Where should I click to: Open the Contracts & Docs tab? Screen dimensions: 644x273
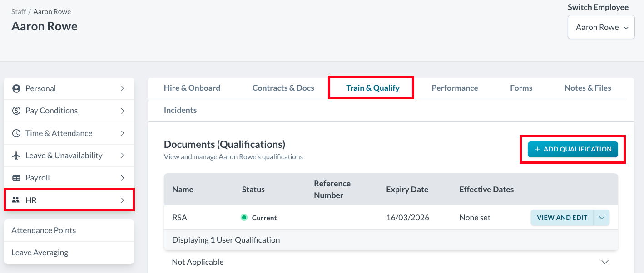[283, 88]
